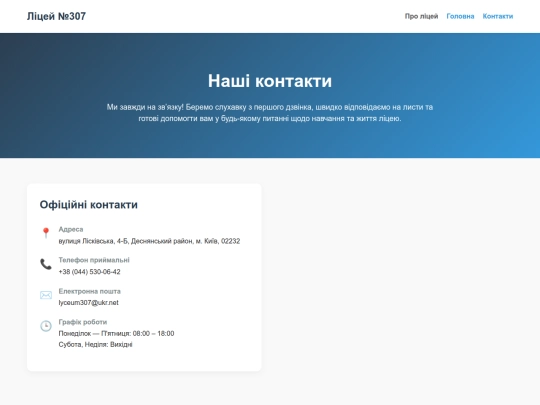Viewport: 540px width, 405px height.
Task: Click the envelope email icon
Action: [x=46, y=295]
